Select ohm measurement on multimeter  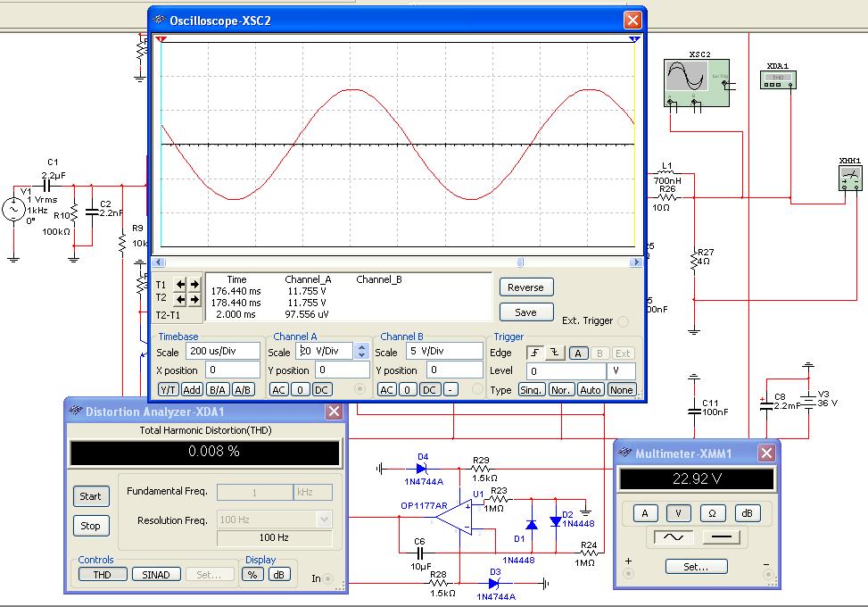pyautogui.click(x=713, y=513)
